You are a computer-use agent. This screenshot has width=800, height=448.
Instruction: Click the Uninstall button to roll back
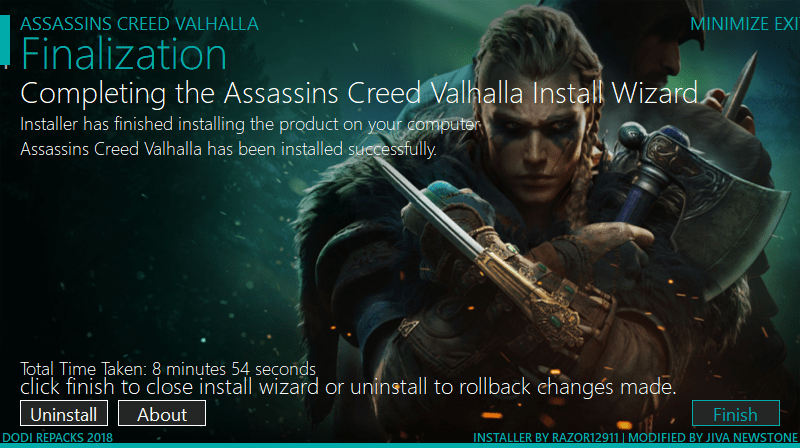coord(64,413)
